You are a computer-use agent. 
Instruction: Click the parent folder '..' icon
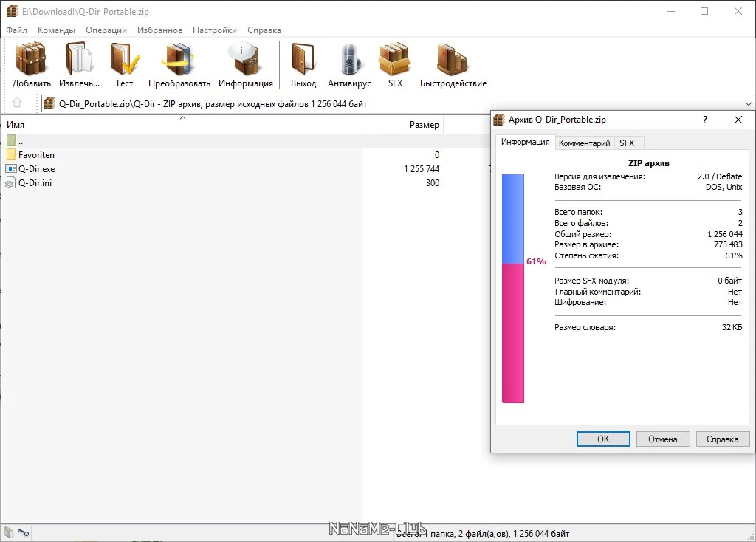[11, 141]
